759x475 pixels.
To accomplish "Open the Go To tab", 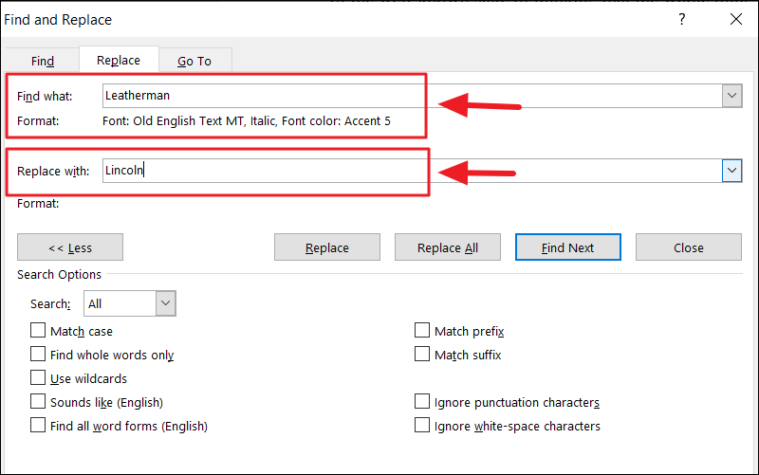I will (195, 61).
